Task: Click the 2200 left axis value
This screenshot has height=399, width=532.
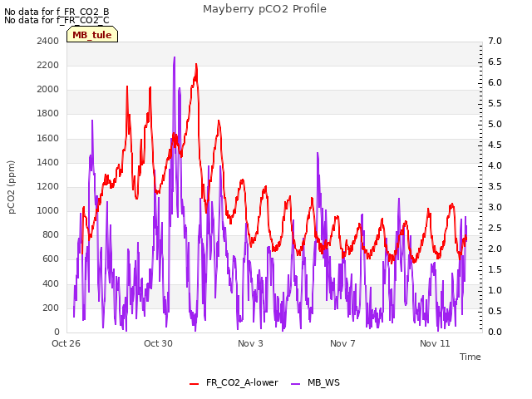Action: click(48, 65)
